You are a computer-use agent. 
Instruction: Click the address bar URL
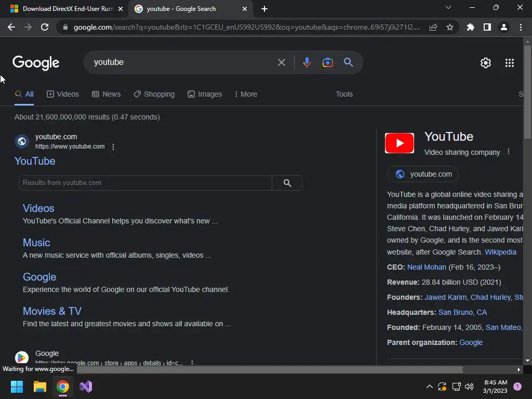pos(247,27)
